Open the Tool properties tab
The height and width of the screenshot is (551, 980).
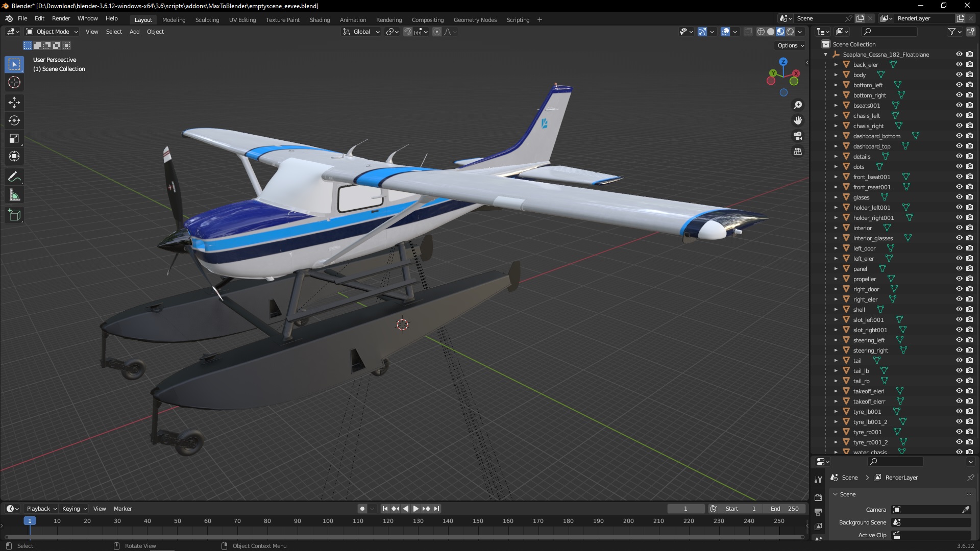pos(818,480)
